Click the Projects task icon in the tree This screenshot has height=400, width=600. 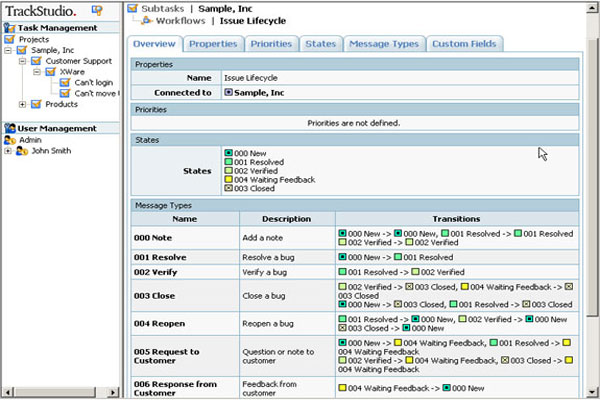point(11,39)
